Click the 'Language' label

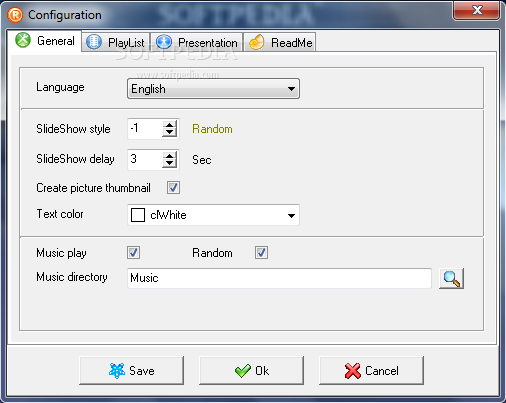(x=60, y=87)
